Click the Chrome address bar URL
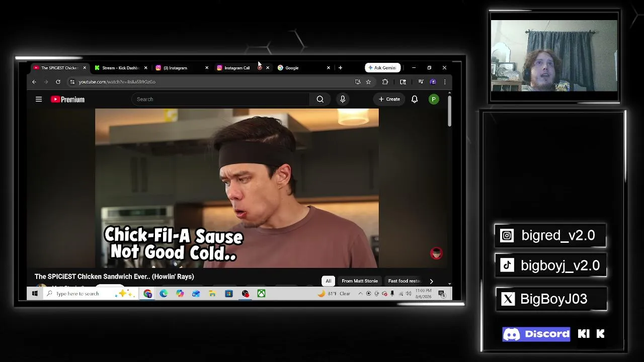Viewport: 644px width, 362px height. pyautogui.click(x=117, y=81)
